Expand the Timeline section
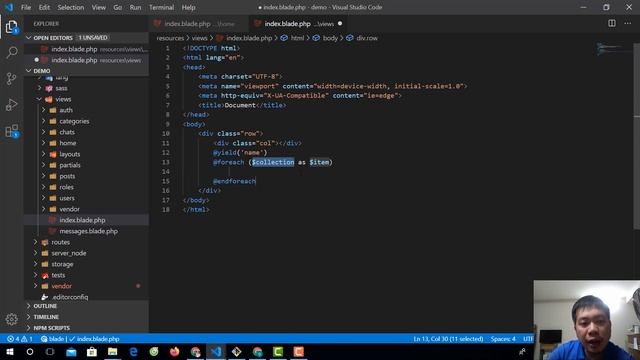The width and height of the screenshot is (640, 360). point(87,317)
